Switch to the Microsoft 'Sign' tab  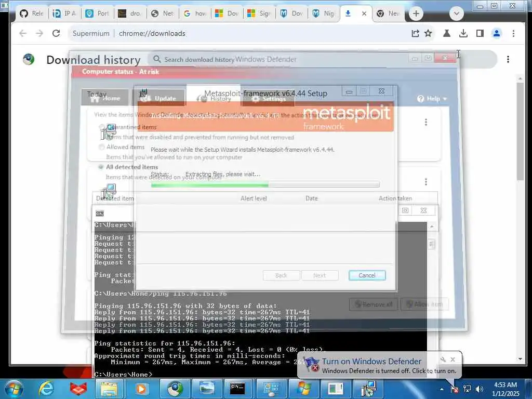click(260, 14)
